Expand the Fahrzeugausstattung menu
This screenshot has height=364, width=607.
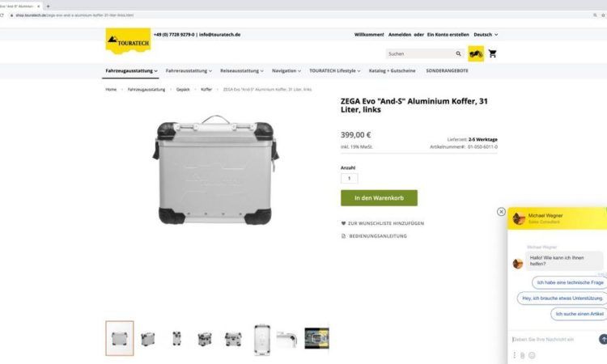coord(132,71)
